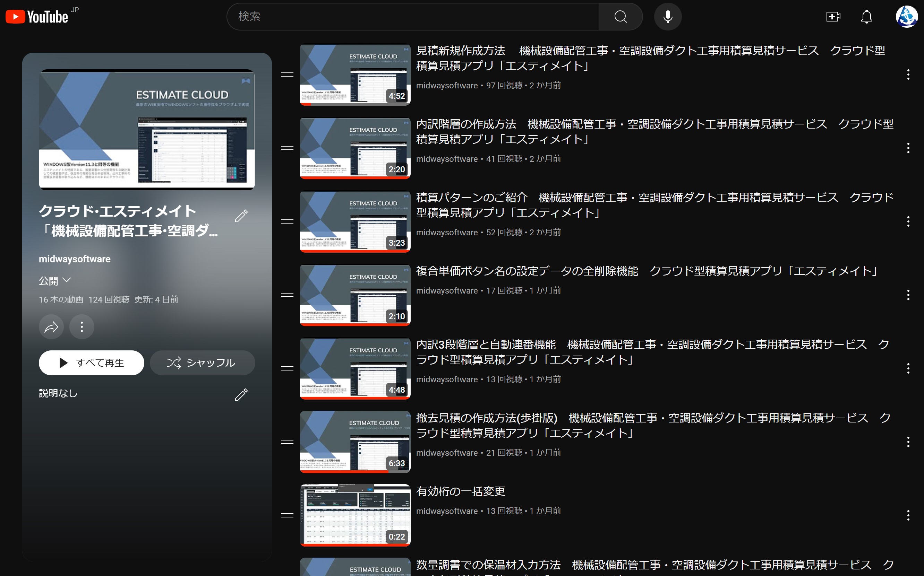The width and height of the screenshot is (924, 576).
Task: Click the midwaysoftware channel name under 有効桁の一括変更
Action: tap(447, 511)
